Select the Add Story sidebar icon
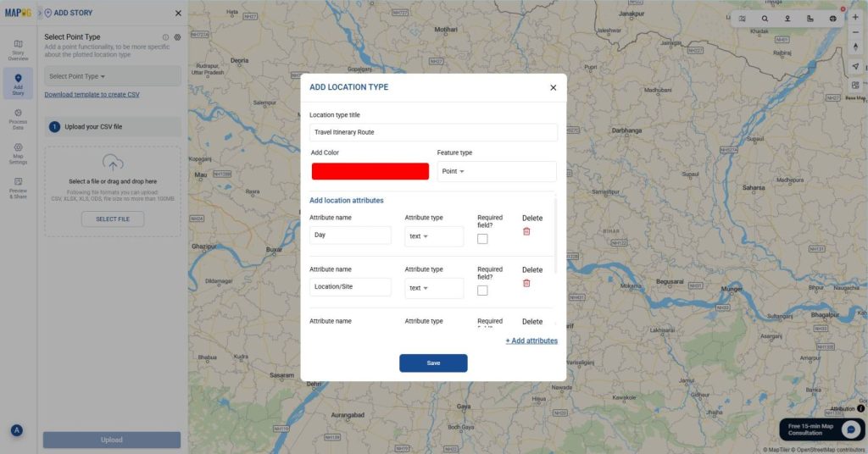 pos(18,84)
